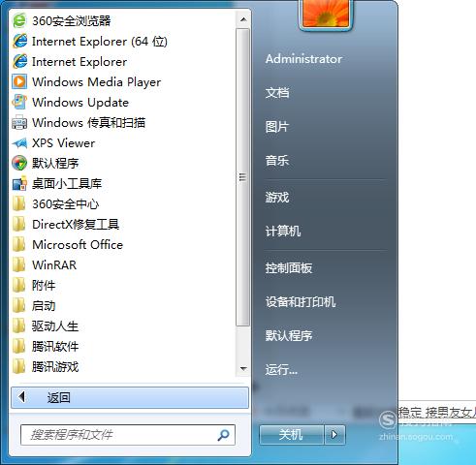
Task: Expand the Microsoft Office folder label
Action: (x=78, y=245)
